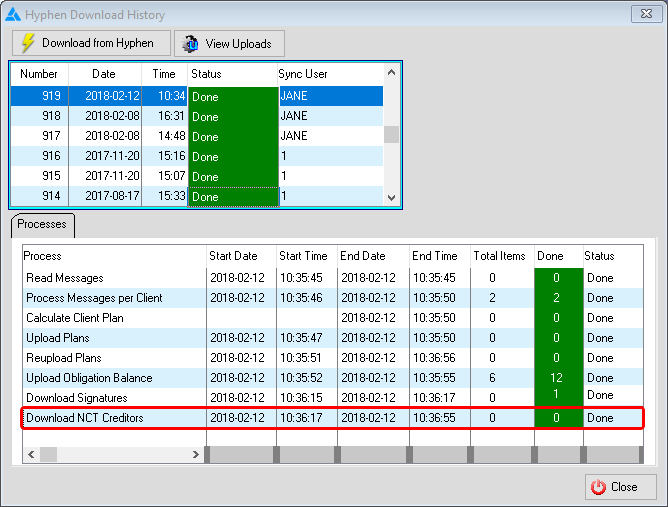Image resolution: width=668 pixels, height=507 pixels.
Task: Open the Processes tab
Action: tap(42, 224)
